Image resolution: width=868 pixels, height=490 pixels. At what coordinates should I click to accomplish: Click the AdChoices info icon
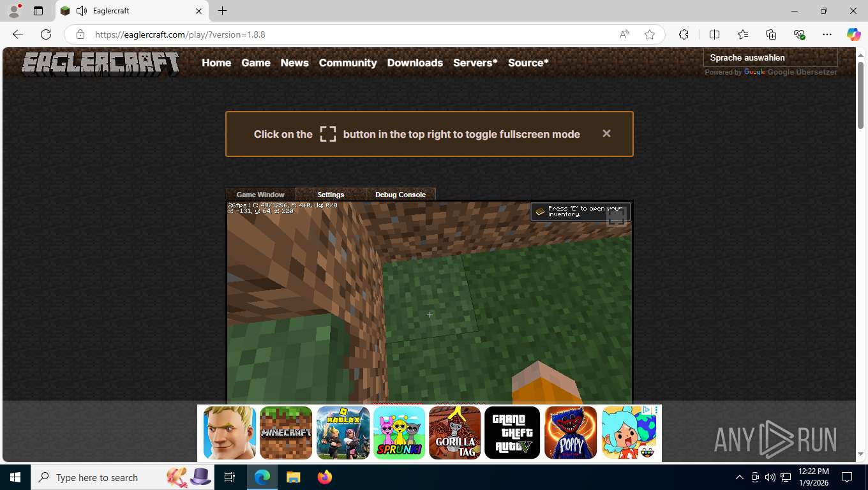(647, 410)
